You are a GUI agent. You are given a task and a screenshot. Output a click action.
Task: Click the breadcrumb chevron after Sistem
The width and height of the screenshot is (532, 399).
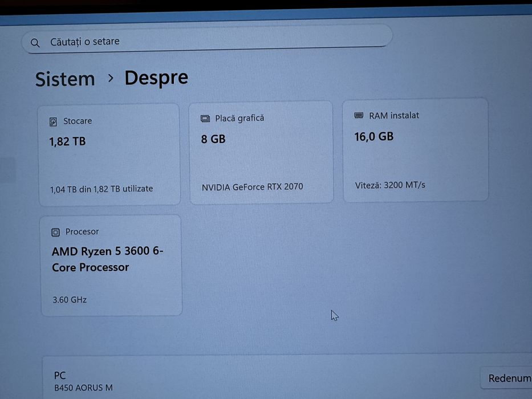tap(110, 79)
